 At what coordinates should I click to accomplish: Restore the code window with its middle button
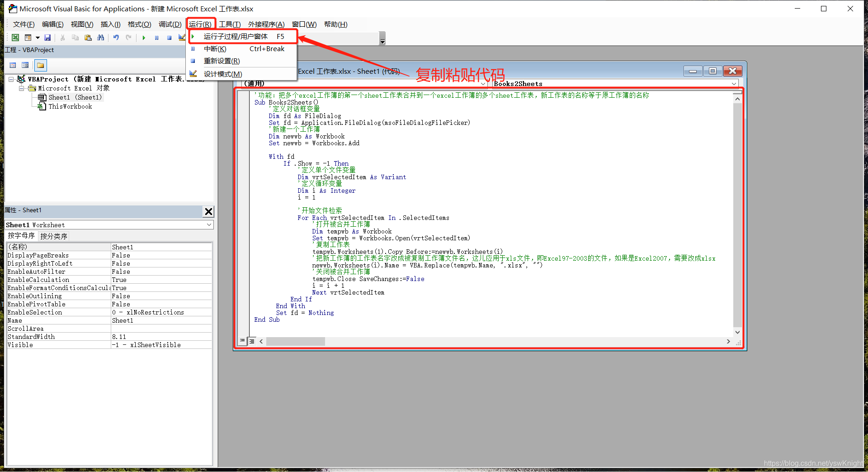click(712, 71)
